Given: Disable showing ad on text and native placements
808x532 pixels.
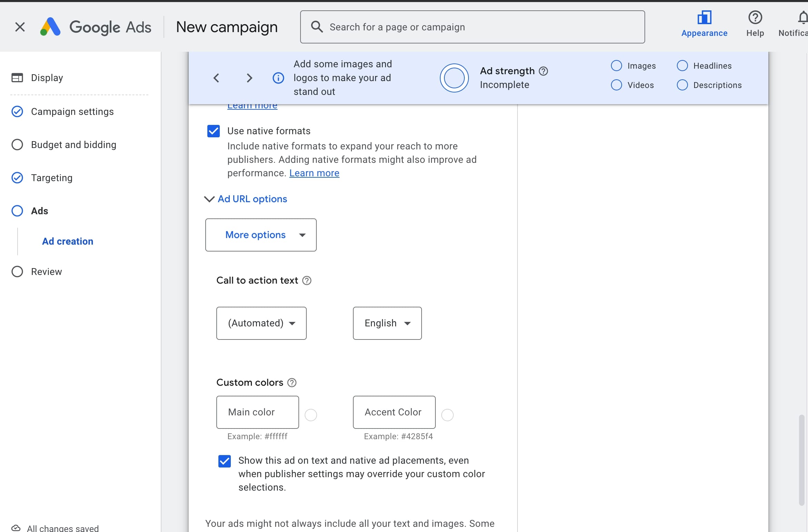Looking at the screenshot, I should click(225, 461).
